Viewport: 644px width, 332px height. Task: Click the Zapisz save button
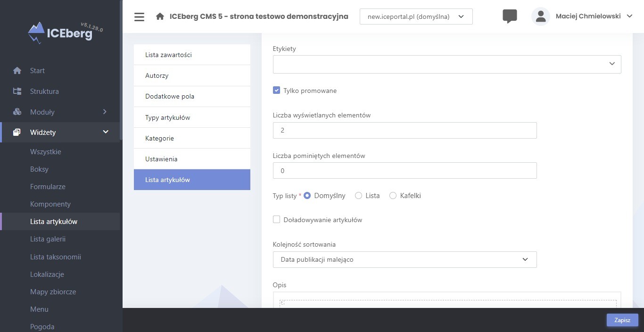(x=622, y=320)
